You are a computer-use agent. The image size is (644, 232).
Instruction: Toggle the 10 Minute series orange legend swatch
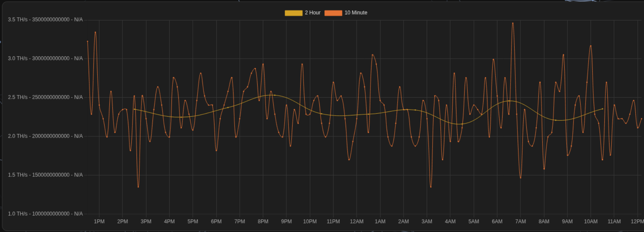pos(333,13)
